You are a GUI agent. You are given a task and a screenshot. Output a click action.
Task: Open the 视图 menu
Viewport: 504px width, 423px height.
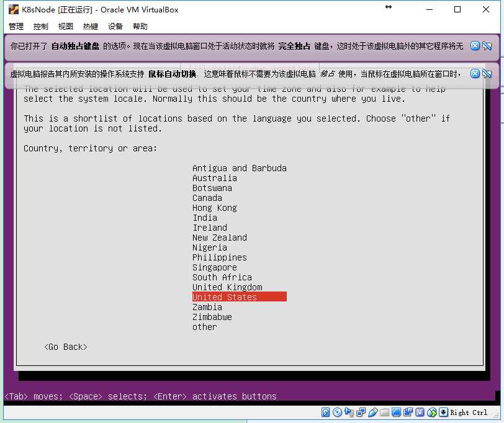[66, 26]
